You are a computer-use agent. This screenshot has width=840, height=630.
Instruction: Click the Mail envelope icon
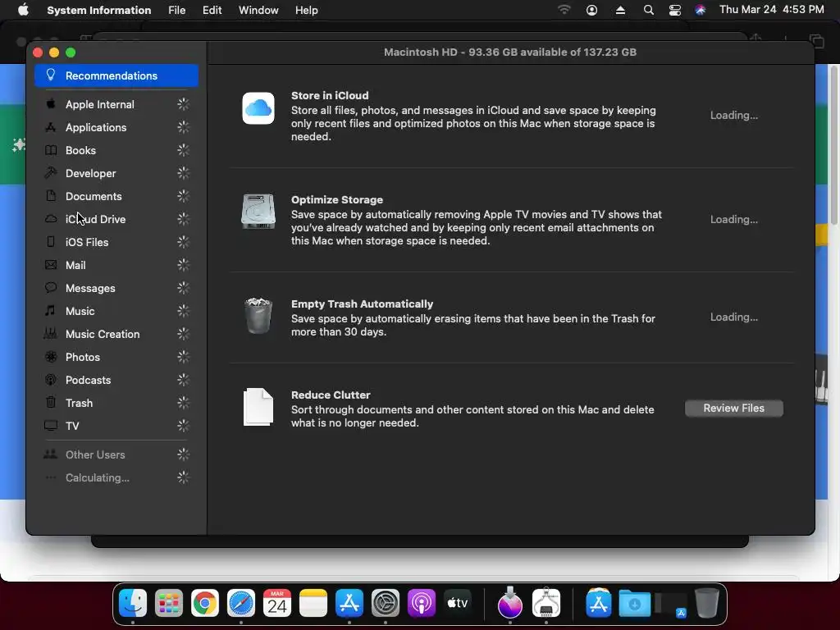tap(51, 265)
